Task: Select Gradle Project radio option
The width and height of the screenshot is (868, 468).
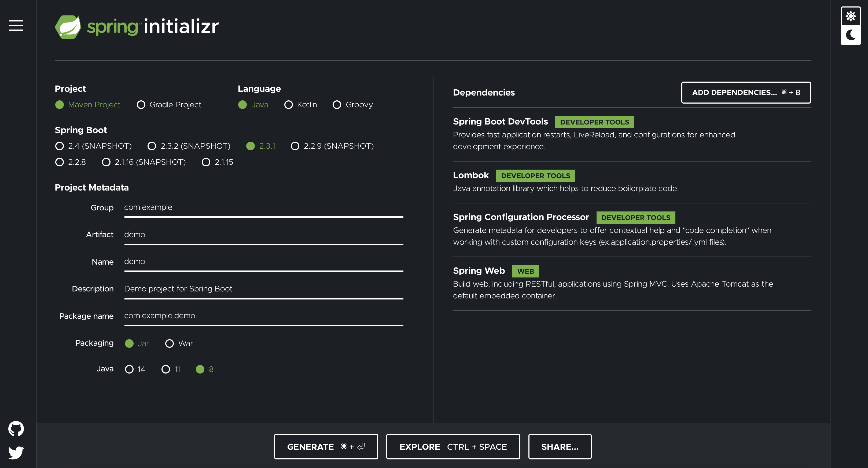Action: click(x=141, y=105)
